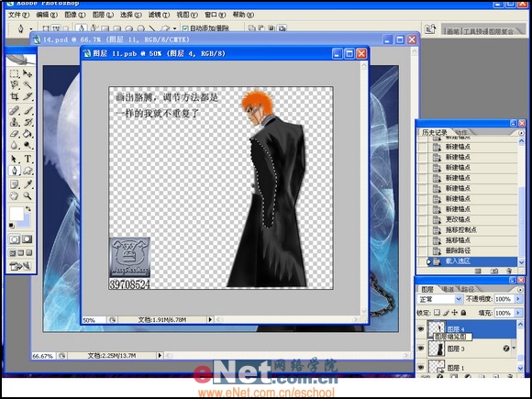Switch to Standard editing mode
The height and width of the screenshot is (399, 532).
pos(15,239)
